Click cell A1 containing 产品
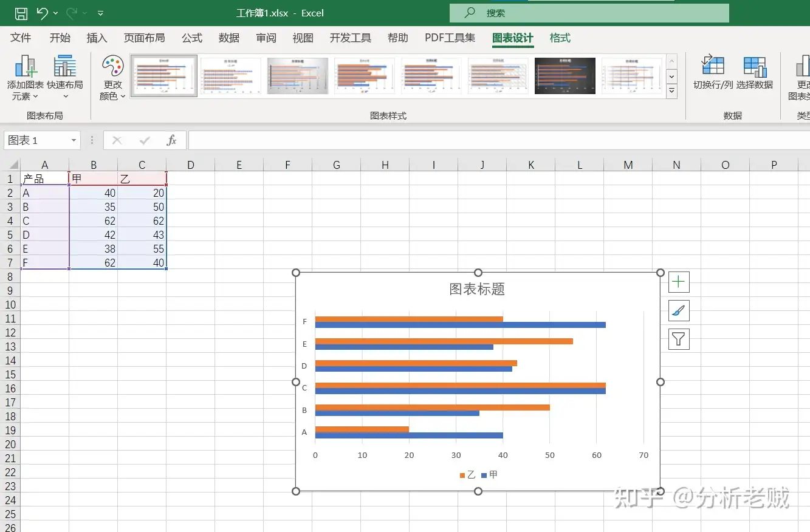 pos(44,179)
